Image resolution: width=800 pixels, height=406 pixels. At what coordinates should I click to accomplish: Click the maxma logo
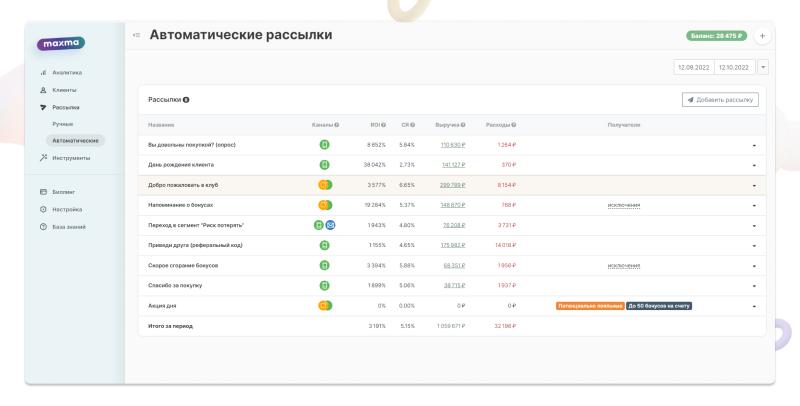(62, 44)
